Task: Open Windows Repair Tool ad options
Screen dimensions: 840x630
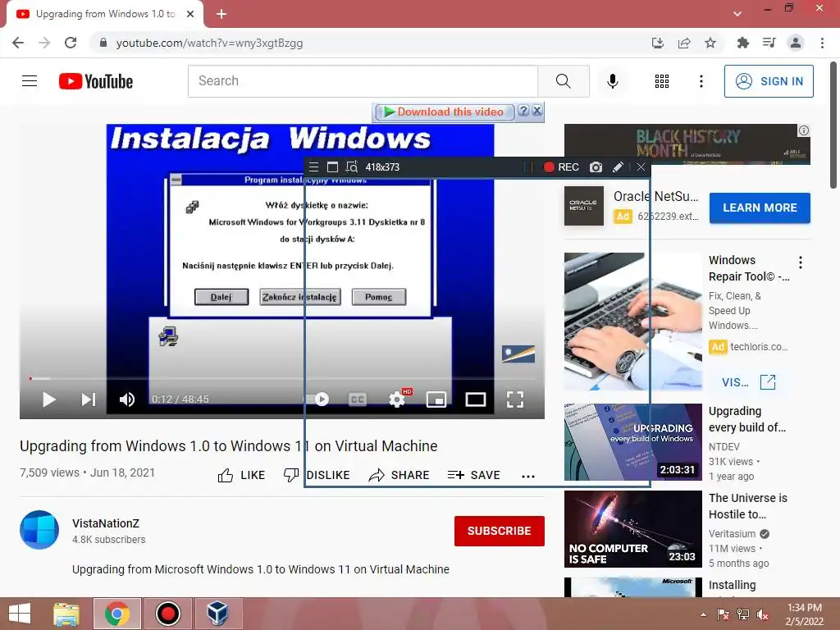Action: [x=801, y=262]
